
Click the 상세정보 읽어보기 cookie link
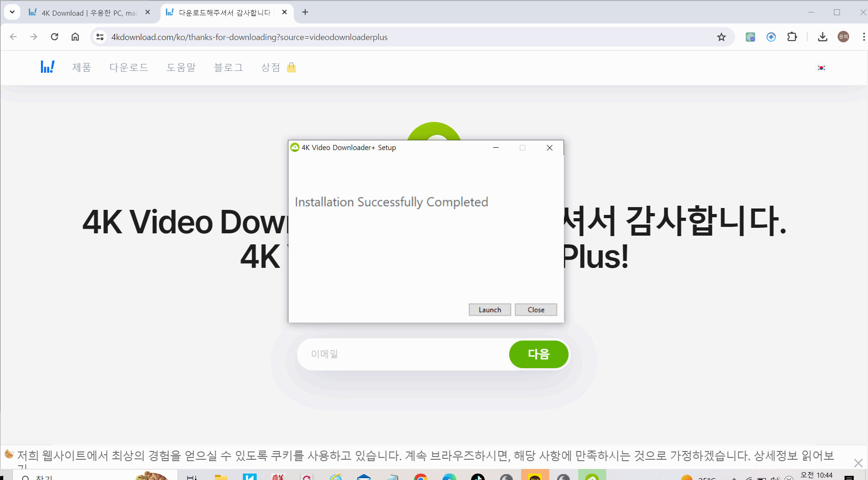tap(793, 456)
